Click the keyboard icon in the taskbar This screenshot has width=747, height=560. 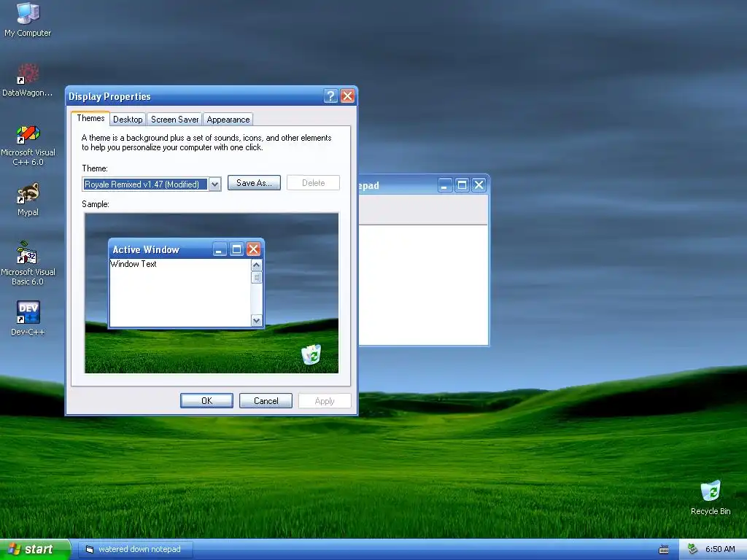click(664, 550)
